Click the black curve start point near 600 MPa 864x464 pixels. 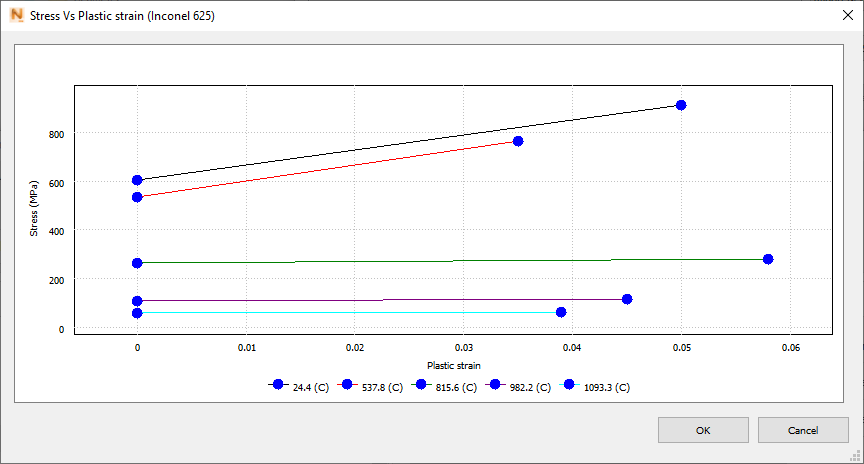click(x=137, y=180)
